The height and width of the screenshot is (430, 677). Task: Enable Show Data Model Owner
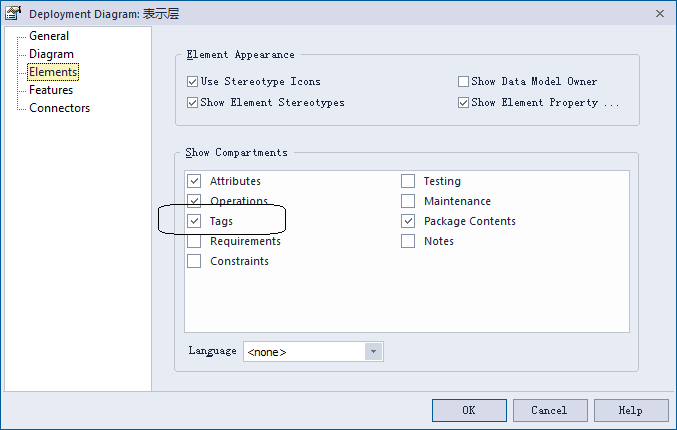[x=463, y=81]
